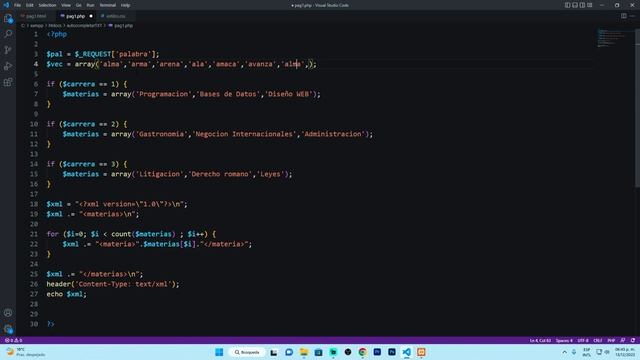Change indentation via Spaces: 4
The height and width of the screenshot is (360, 640).
pos(564,340)
